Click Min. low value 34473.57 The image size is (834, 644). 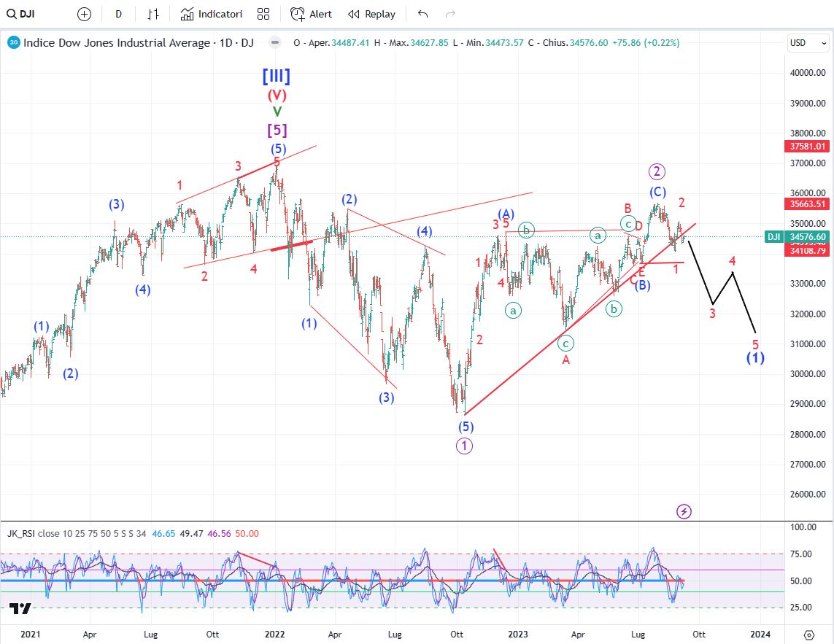tap(504, 42)
